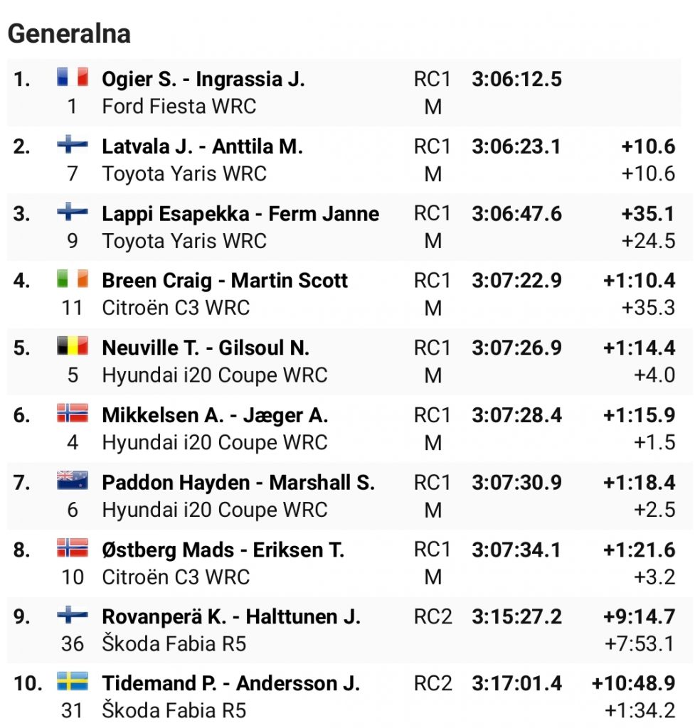Click the Ford Fiesta WRC car name

click(179, 107)
